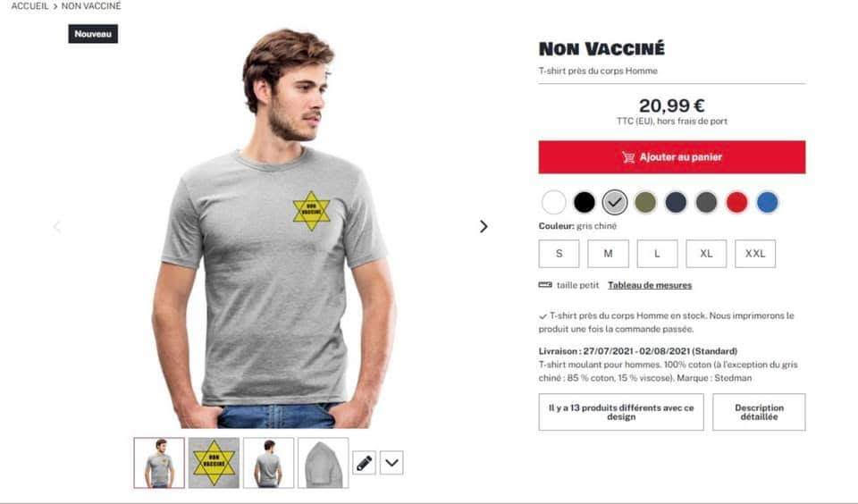Choose the red shirt color
Viewport: 858px width, 504px height.
coord(736,203)
